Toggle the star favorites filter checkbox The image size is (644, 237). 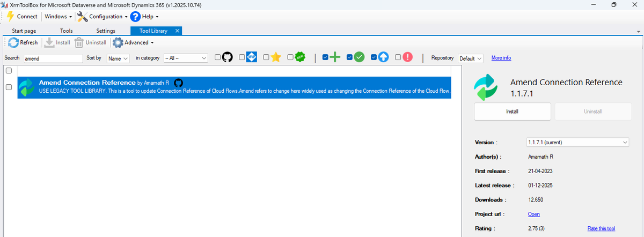coord(266,57)
